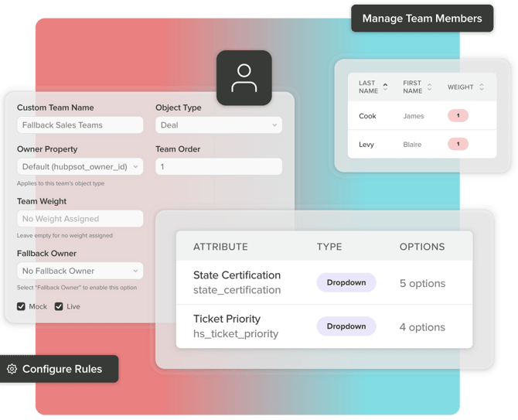The image size is (518, 420).
Task: Sort by Last Name column arrows
Action: click(x=385, y=87)
